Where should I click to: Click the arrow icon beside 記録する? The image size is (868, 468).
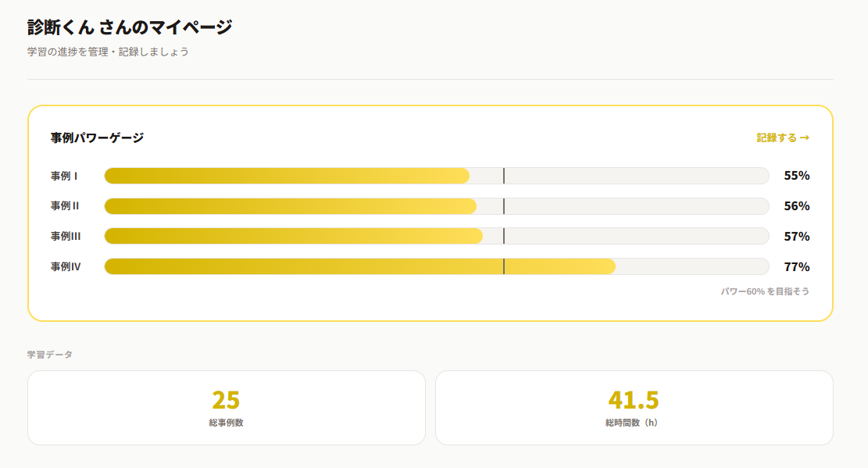tap(805, 138)
